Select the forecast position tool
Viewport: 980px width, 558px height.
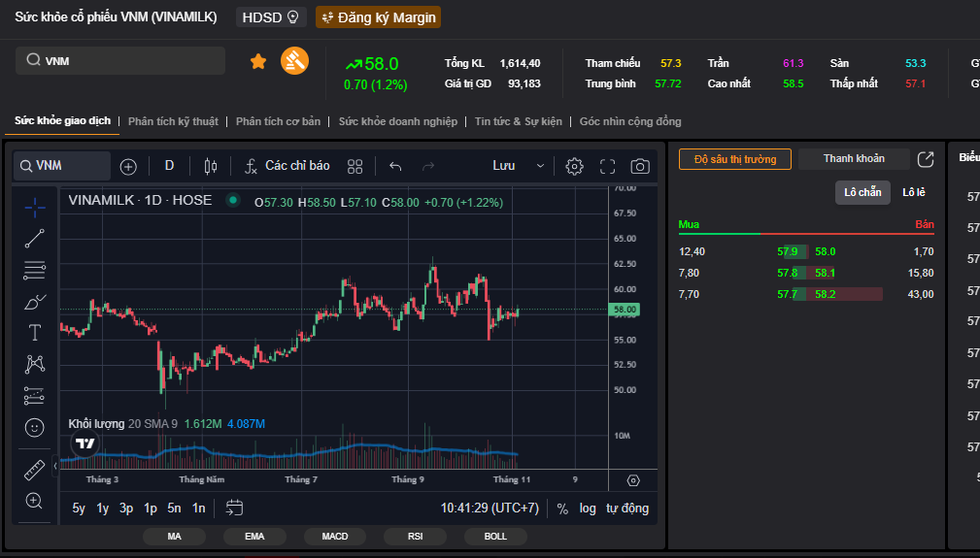click(34, 396)
